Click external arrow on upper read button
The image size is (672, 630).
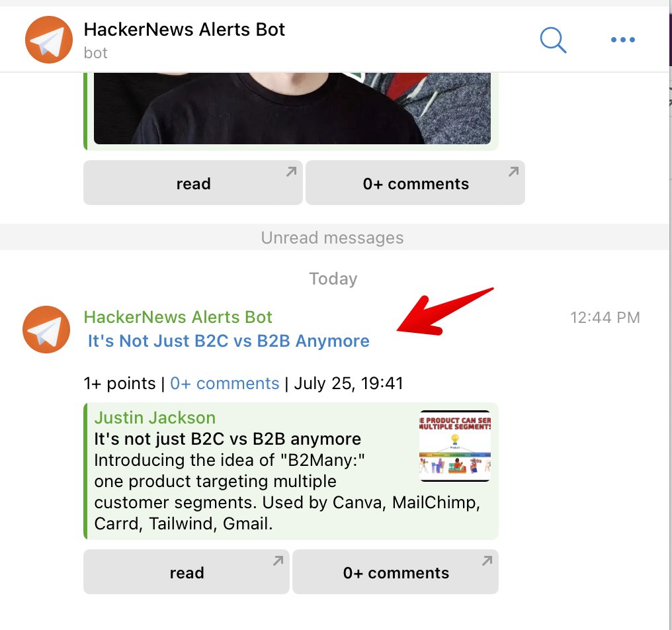click(292, 172)
